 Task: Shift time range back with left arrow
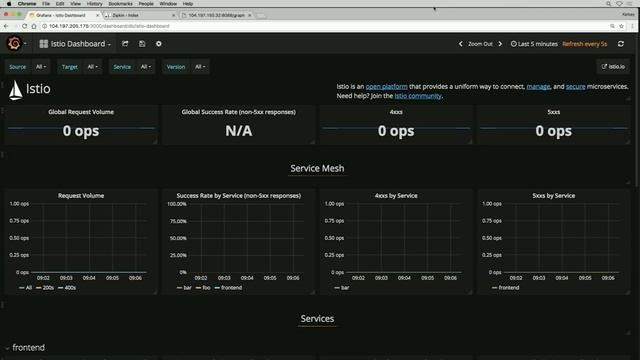tap(461, 44)
